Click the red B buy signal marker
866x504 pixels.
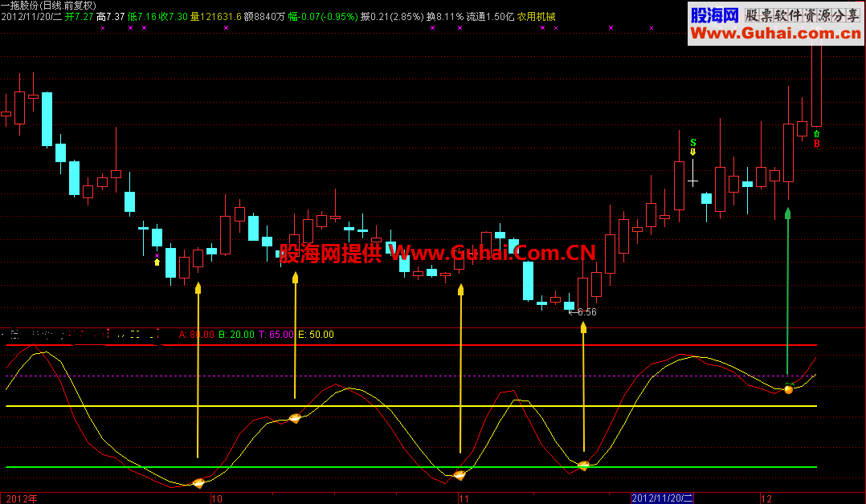816,144
